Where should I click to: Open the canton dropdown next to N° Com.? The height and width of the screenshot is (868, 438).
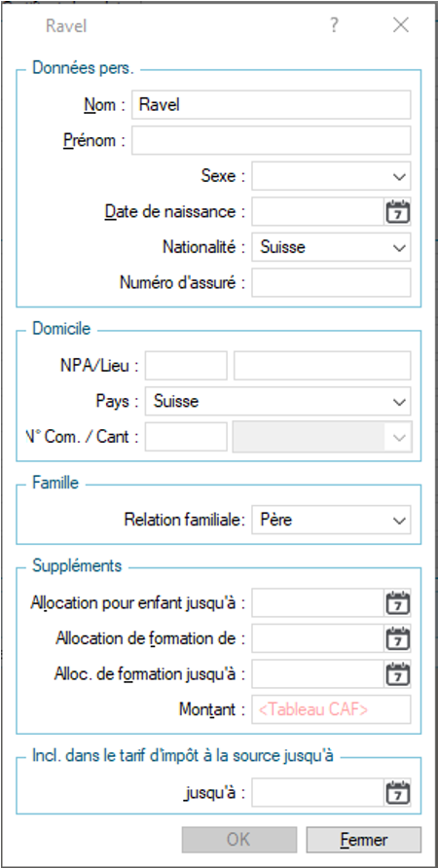pyautogui.click(x=322, y=437)
